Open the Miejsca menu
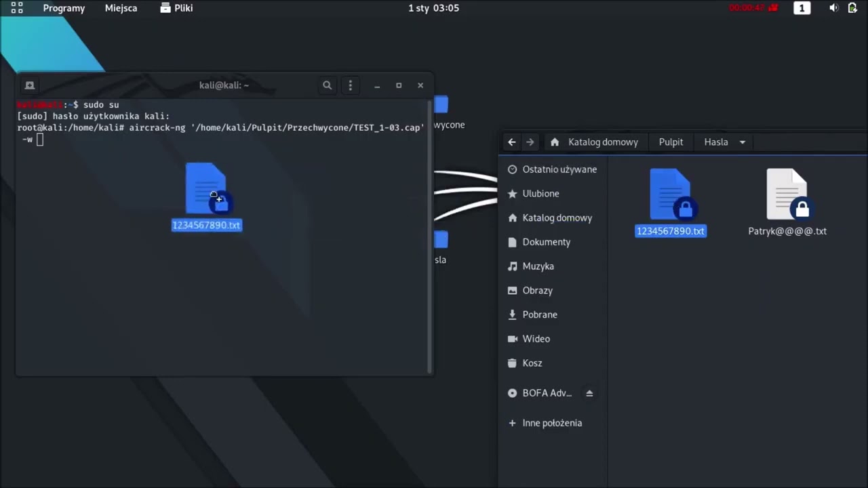 pyautogui.click(x=121, y=8)
